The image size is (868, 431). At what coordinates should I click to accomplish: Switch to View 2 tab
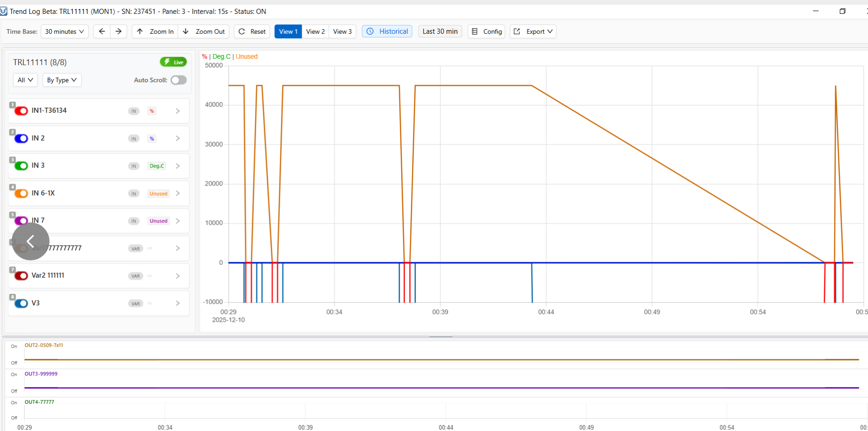[315, 31]
